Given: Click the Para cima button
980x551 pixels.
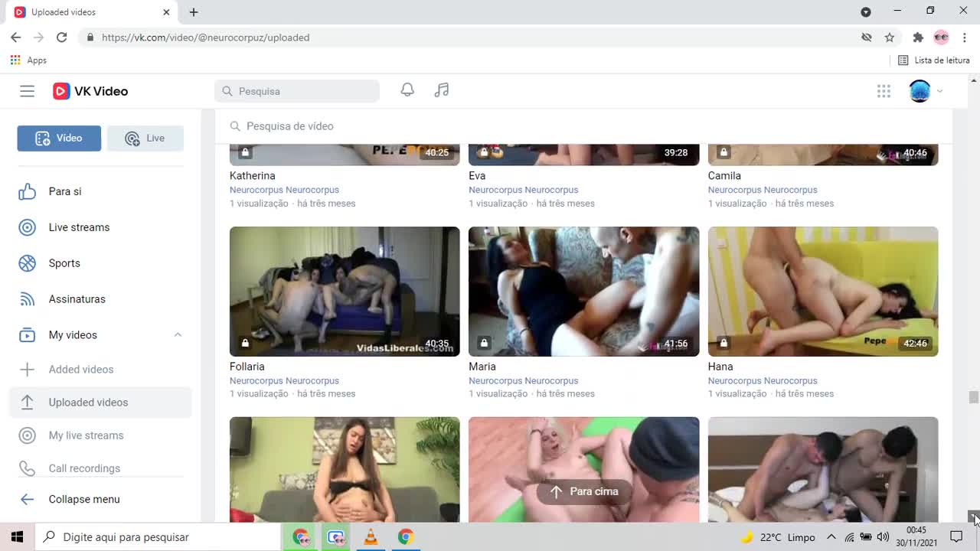Looking at the screenshot, I should 583,491.
